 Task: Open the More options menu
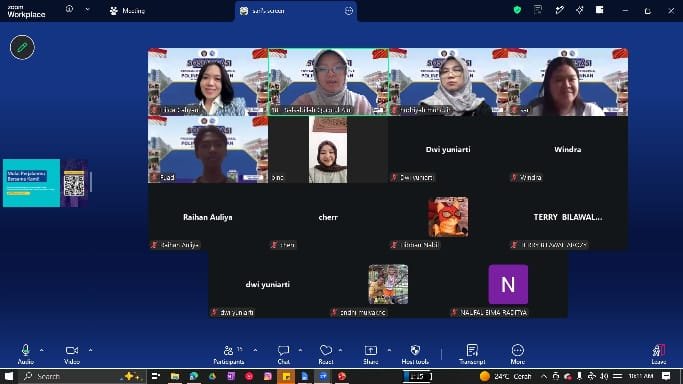click(517, 354)
